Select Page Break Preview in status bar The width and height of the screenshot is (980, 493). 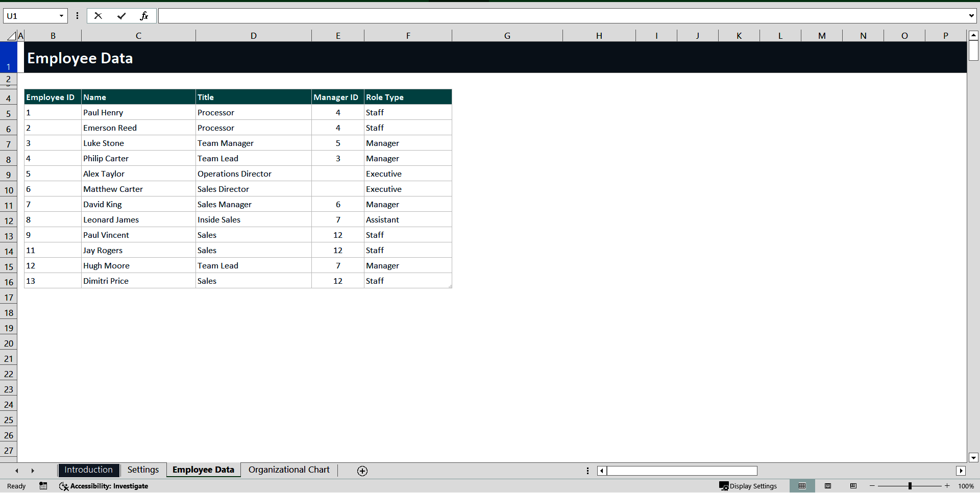(853, 486)
